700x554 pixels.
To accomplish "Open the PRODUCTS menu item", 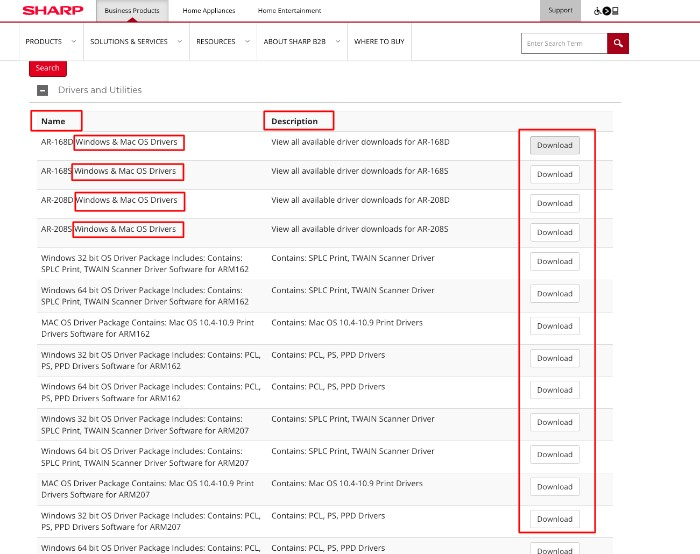I will tap(44, 42).
